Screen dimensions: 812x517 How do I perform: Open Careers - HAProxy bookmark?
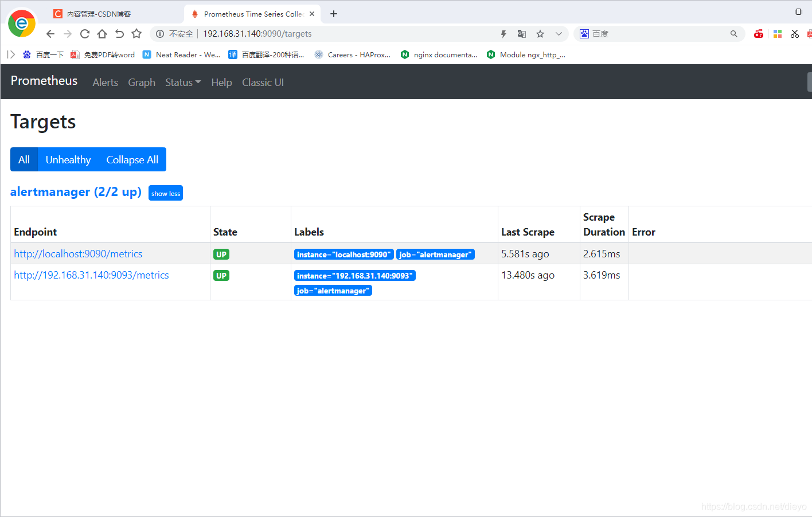353,54
